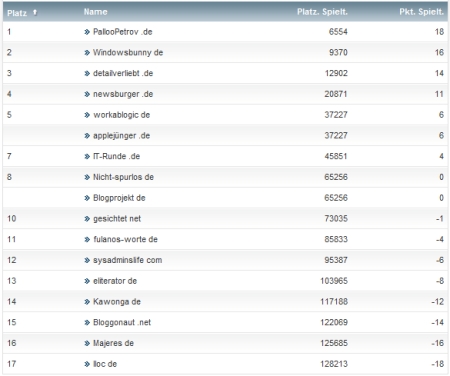Viewport: 450px width, 376px height.
Task: Select the points value 11 for newsburger
Action: point(439,94)
